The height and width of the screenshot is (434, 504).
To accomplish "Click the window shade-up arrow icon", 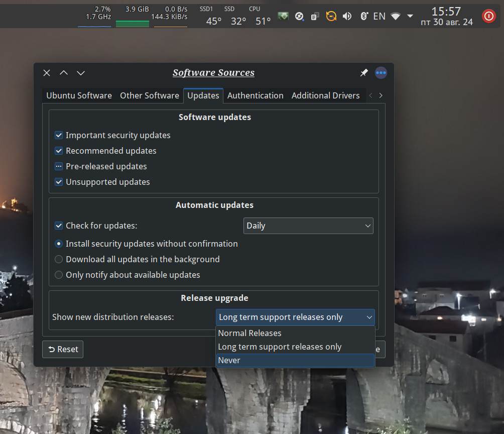I will point(64,73).
